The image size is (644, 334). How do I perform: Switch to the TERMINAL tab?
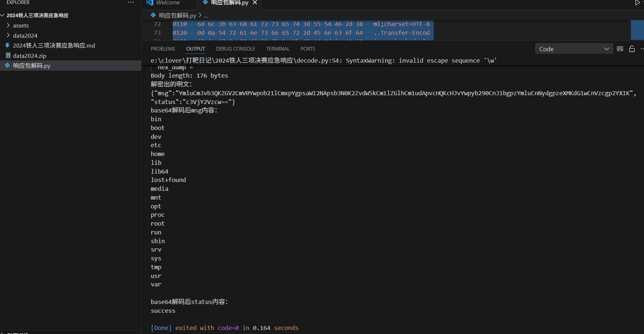(278, 49)
